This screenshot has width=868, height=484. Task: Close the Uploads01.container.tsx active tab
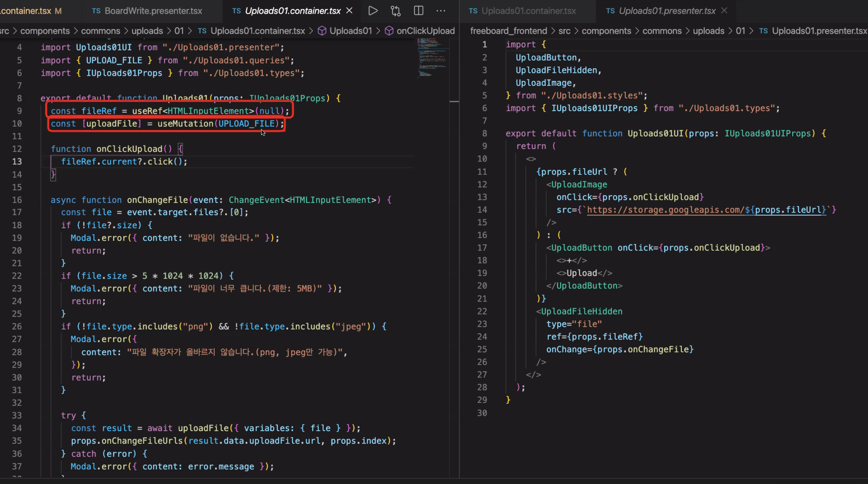coord(350,11)
